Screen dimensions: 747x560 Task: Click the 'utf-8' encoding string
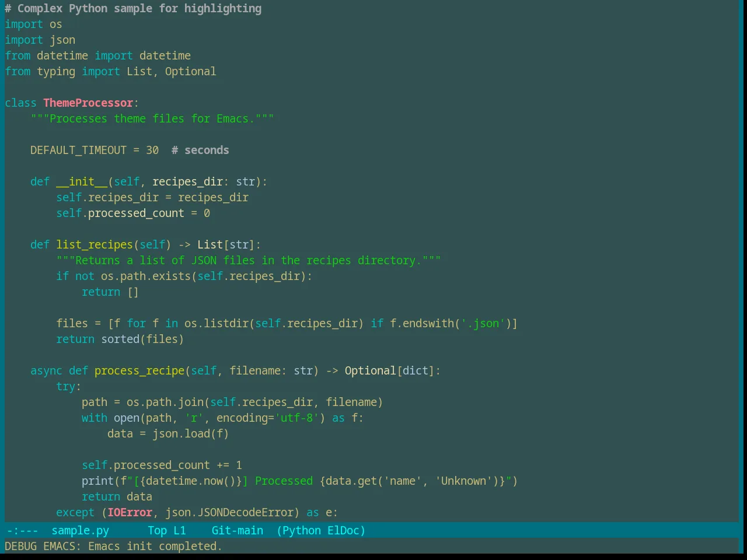297,418
